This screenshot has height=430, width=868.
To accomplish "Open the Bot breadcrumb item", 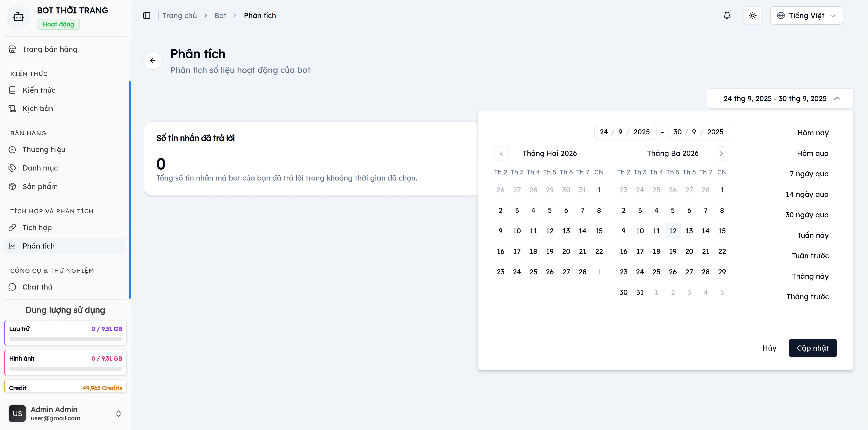I will [x=220, y=15].
